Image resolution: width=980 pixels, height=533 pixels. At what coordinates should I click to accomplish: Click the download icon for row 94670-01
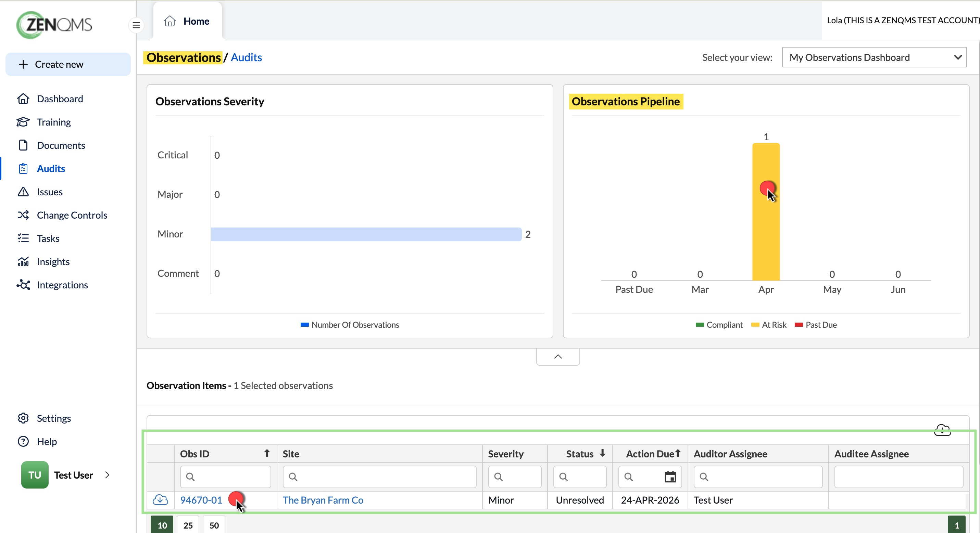click(160, 499)
